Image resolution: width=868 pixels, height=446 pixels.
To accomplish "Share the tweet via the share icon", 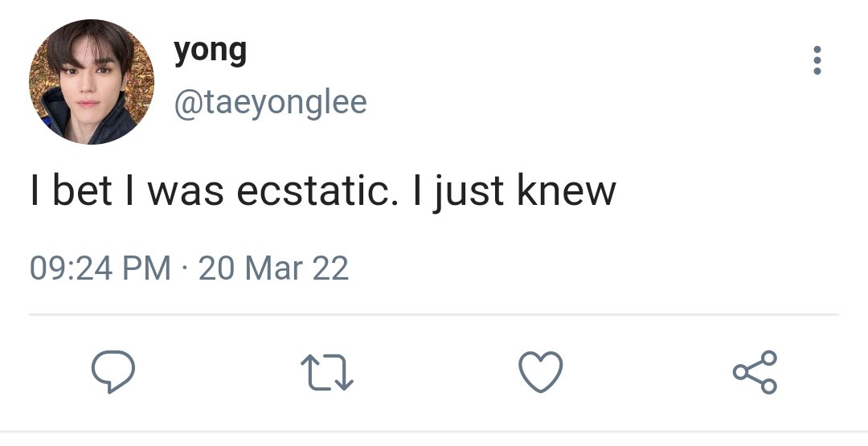I will 755,372.
